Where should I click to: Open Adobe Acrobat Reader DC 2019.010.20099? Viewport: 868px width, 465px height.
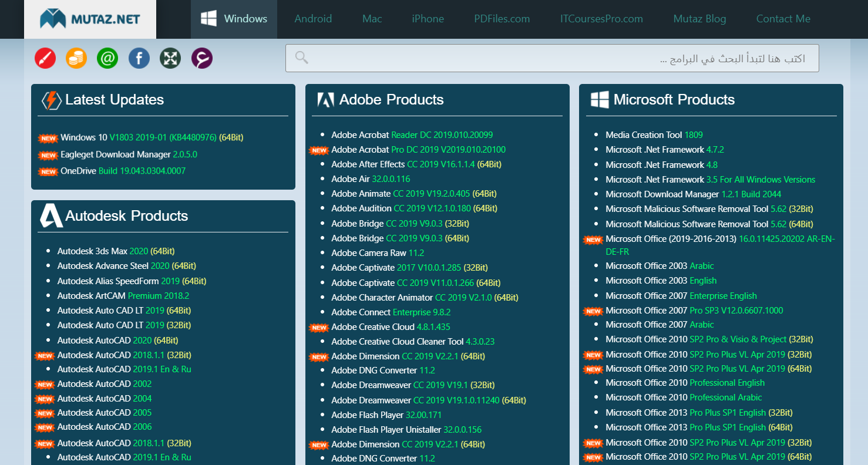(x=412, y=135)
